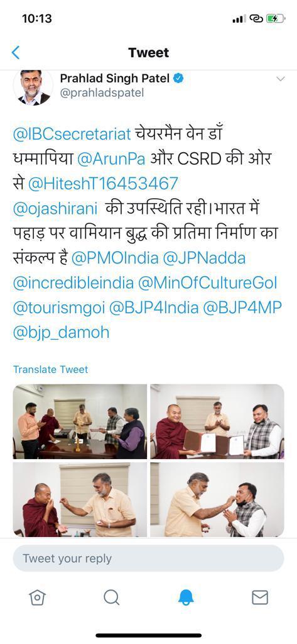Open the bottom-left monk photo

point(80,499)
